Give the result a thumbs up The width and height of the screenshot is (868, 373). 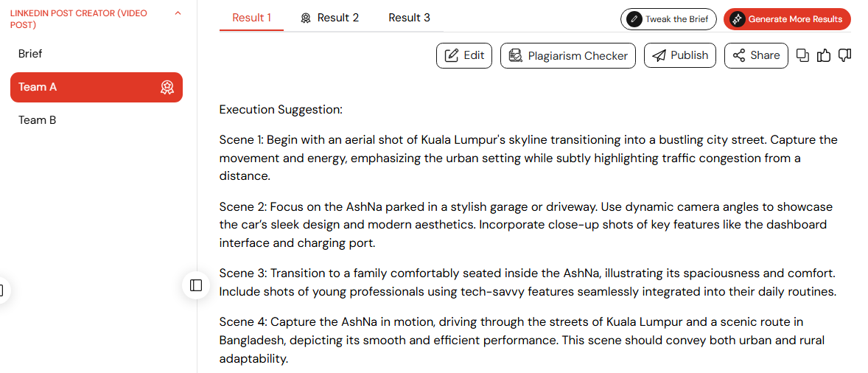pos(824,55)
